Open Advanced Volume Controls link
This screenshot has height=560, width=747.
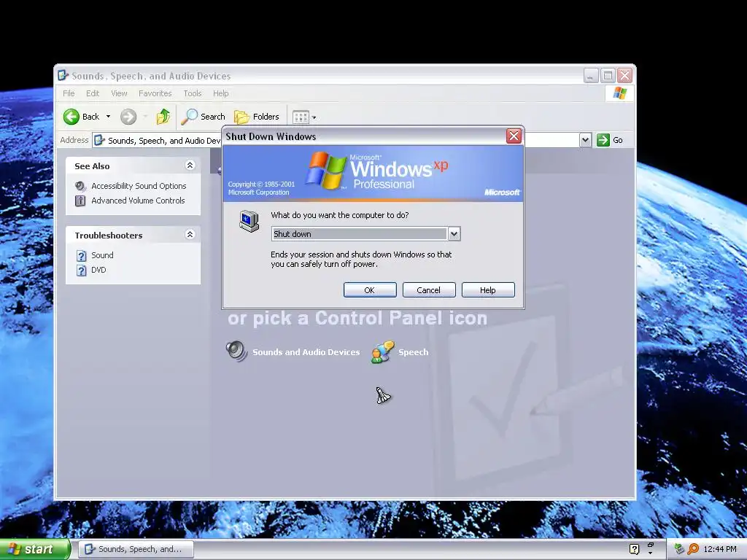coord(138,201)
